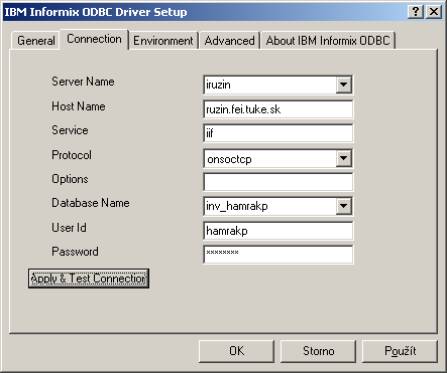Expand the Database Name dropdown arrow
Viewport: 447px width, 373px height.
tap(343, 206)
